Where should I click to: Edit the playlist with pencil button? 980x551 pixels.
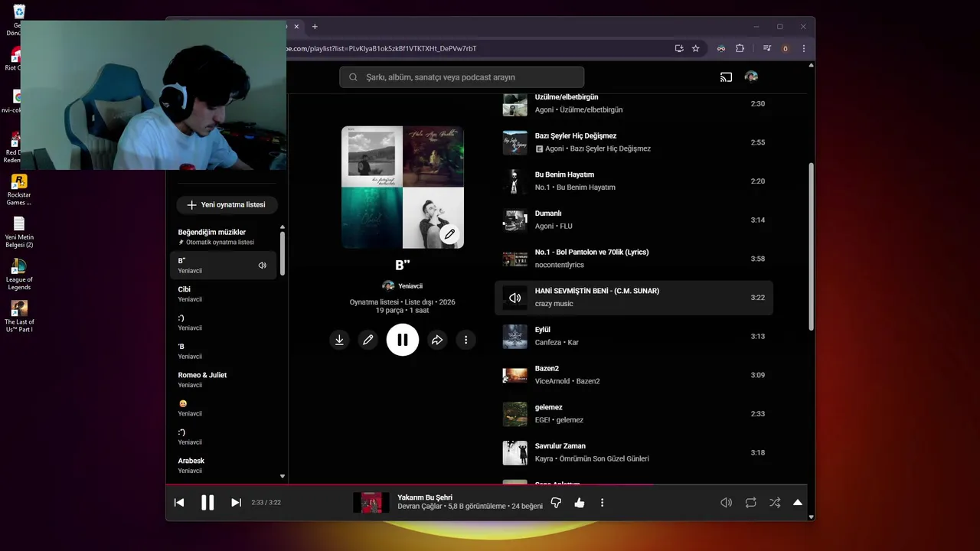368,340
